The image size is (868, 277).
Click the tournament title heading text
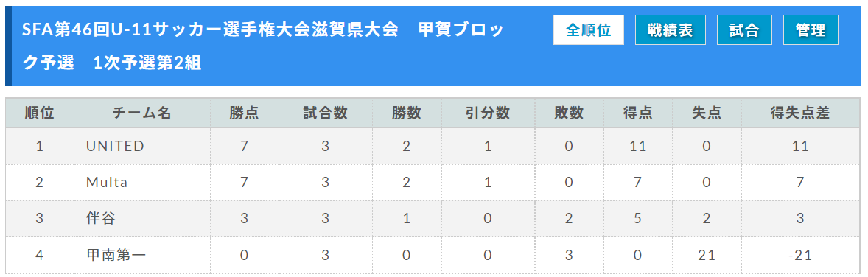[x=263, y=46]
